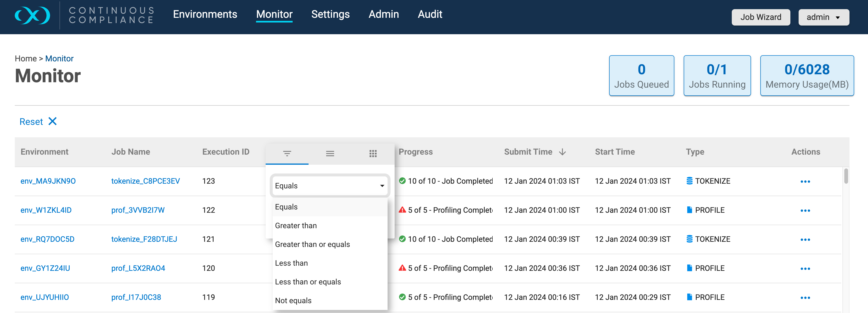The width and height of the screenshot is (868, 313).
Task: Click the Reset X icon
Action: 53,121
